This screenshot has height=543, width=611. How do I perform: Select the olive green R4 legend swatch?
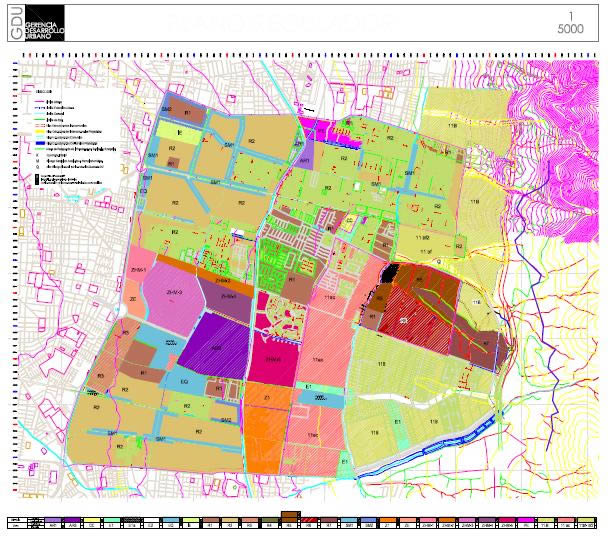point(270,520)
